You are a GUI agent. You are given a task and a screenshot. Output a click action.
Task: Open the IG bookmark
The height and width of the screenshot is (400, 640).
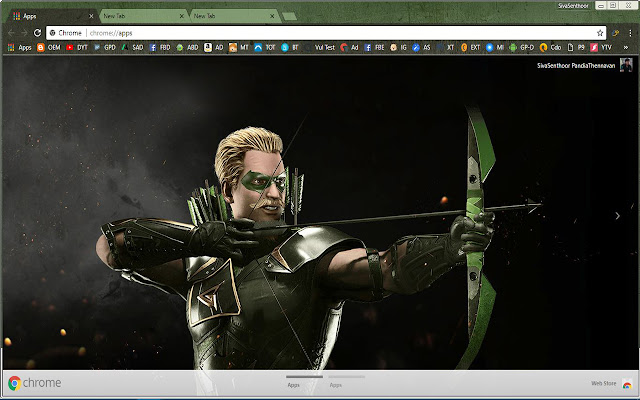click(398, 47)
